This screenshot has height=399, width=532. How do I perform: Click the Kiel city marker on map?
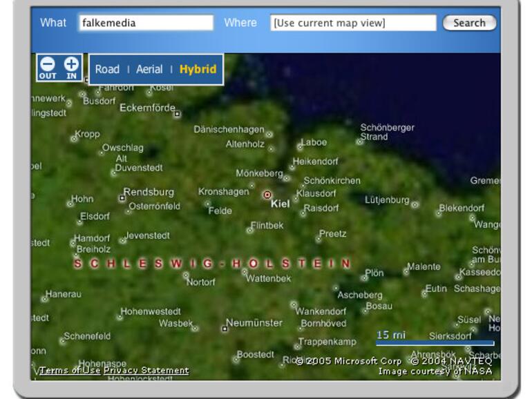pyautogui.click(x=267, y=195)
